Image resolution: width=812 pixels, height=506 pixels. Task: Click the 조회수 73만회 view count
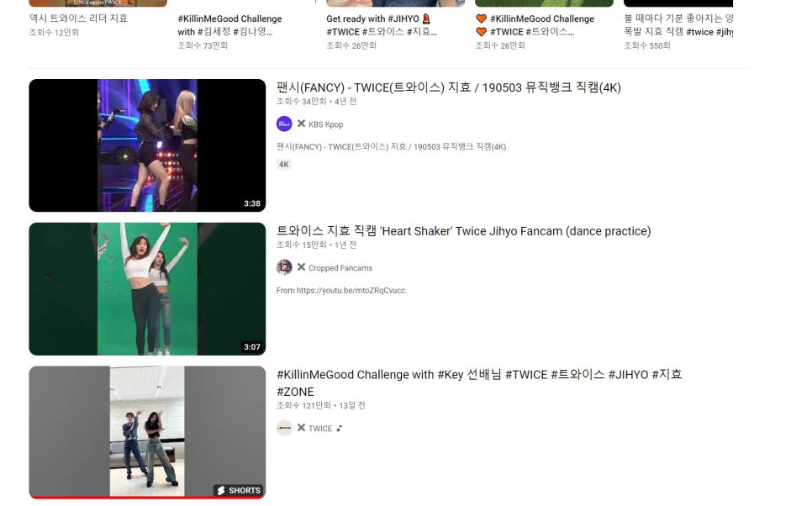(x=203, y=45)
